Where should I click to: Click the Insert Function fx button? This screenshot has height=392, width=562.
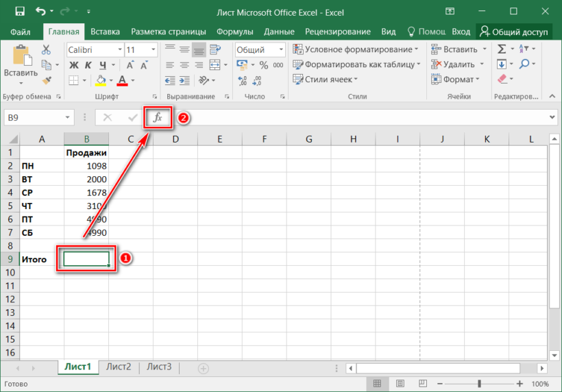click(158, 117)
